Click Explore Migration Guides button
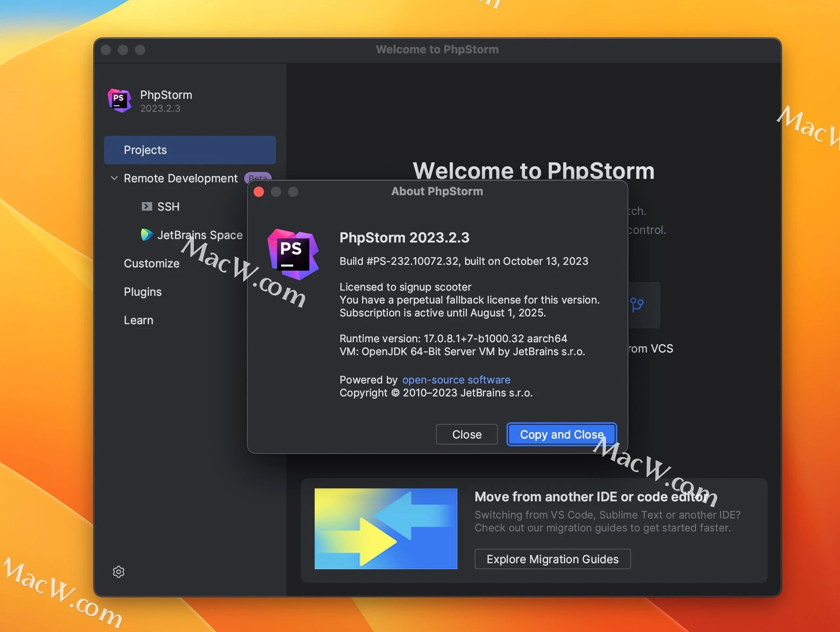The height and width of the screenshot is (632, 840). 553,559
